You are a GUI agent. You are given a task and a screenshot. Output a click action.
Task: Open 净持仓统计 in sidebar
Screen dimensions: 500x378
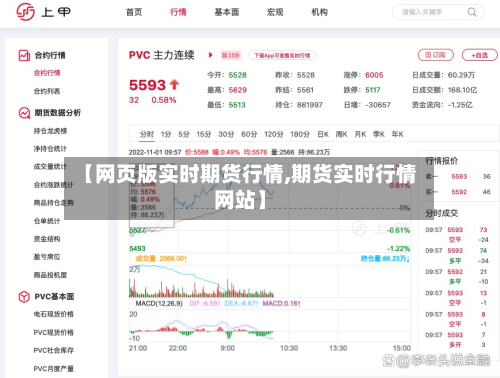click(50, 149)
